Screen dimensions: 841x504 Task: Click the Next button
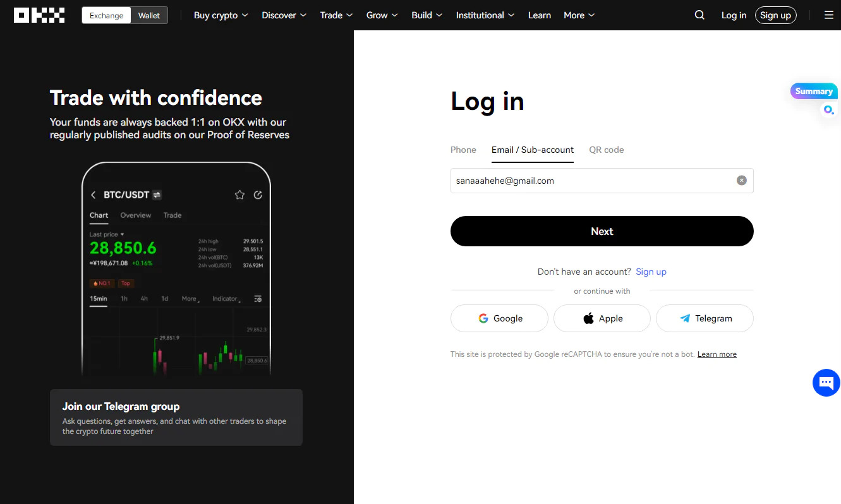602,231
